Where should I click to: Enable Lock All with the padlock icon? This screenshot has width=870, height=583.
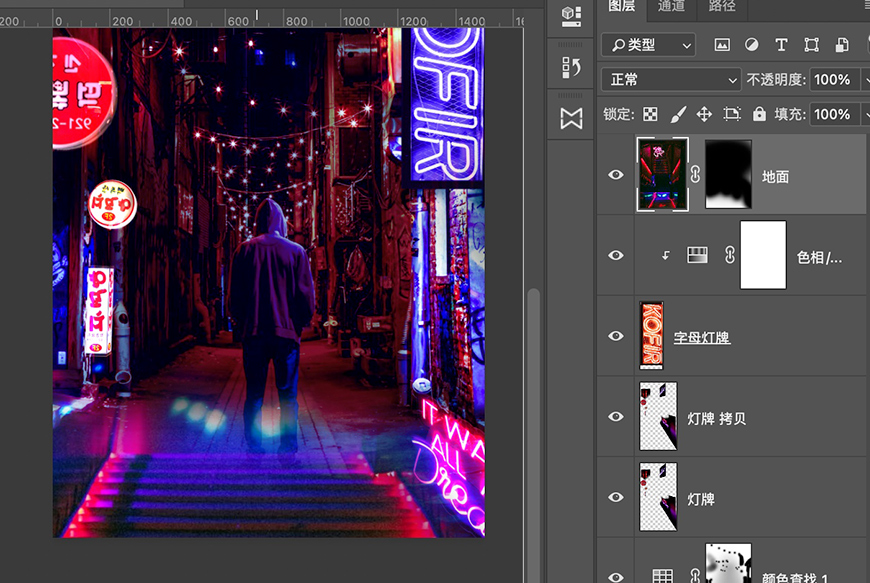tap(759, 113)
